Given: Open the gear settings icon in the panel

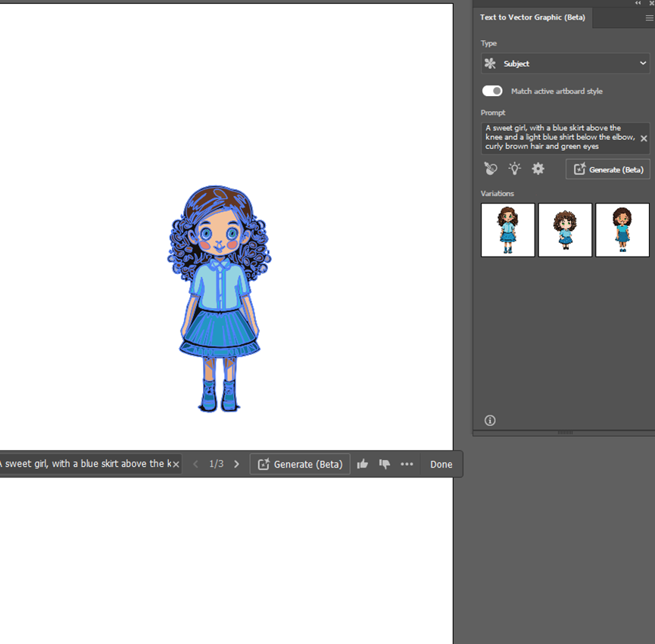Looking at the screenshot, I should point(538,169).
